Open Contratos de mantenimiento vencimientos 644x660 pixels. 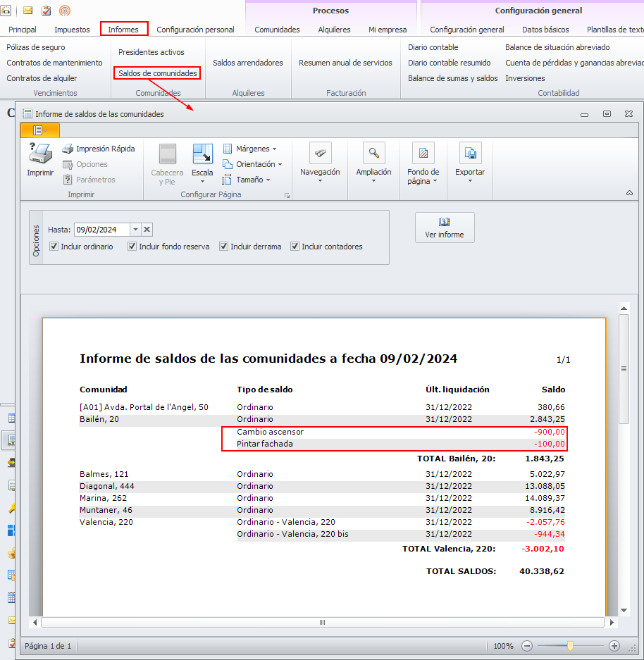(54, 63)
